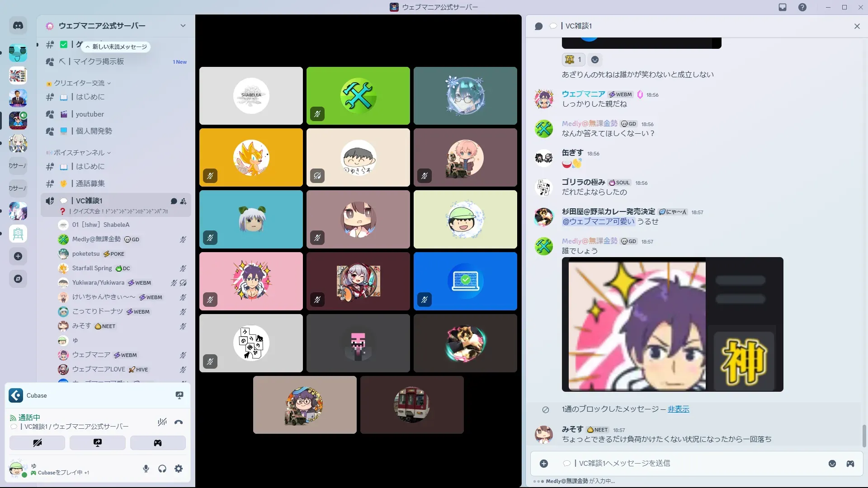
Task: Disconnect from the voice call
Action: pyautogui.click(x=179, y=422)
